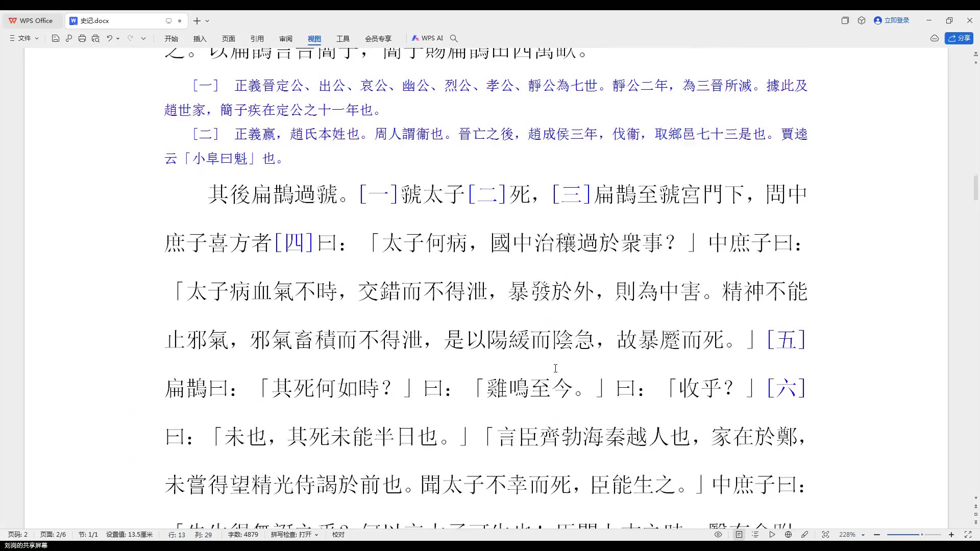Click 页面: 2/6 page indicator

tap(53, 535)
